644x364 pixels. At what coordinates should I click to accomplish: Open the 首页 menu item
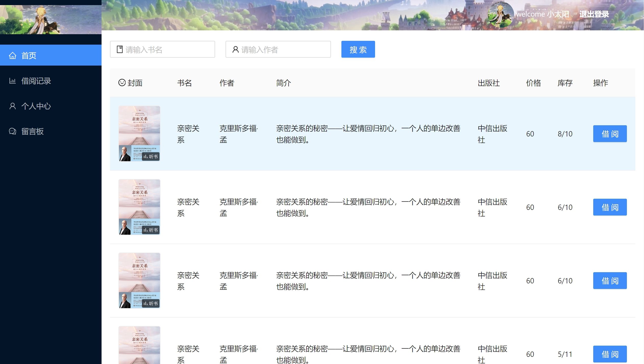click(51, 55)
